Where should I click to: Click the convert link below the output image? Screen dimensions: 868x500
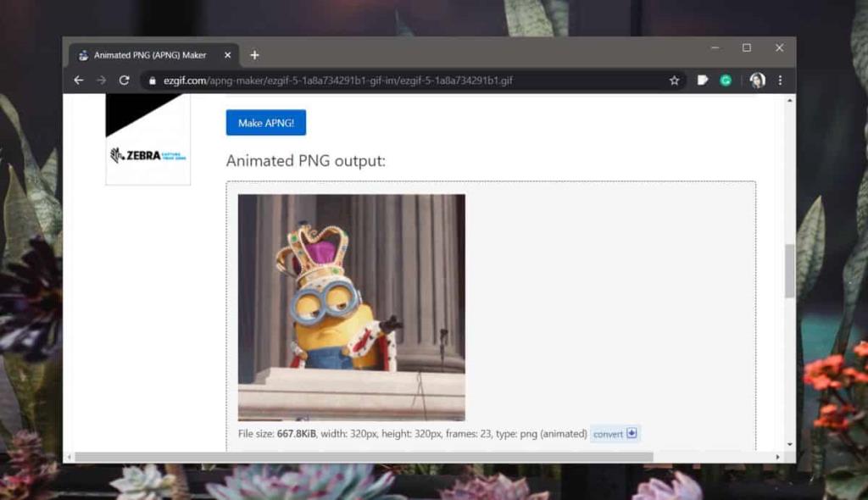[607, 433]
